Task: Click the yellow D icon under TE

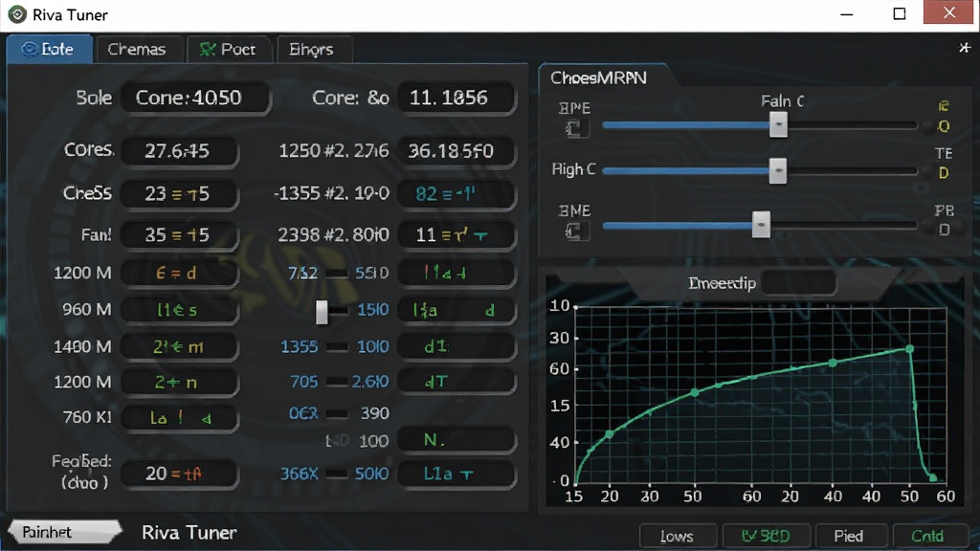Action: coord(944,173)
